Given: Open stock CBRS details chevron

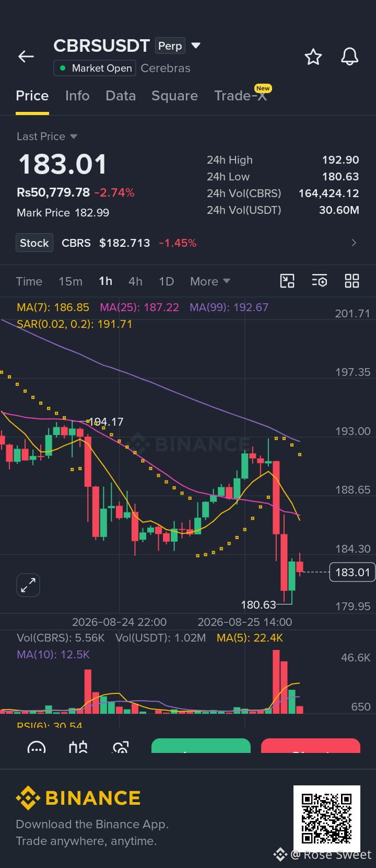Looking at the screenshot, I should point(354,243).
